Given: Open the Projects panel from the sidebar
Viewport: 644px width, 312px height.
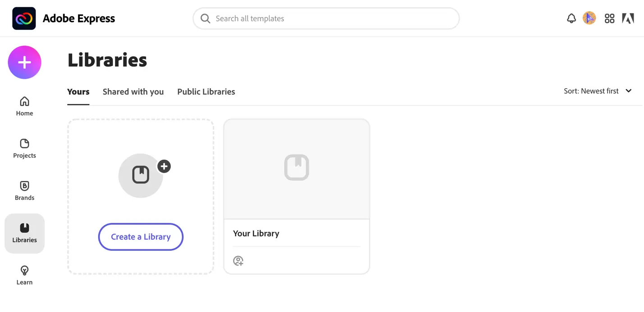Looking at the screenshot, I should [24, 149].
